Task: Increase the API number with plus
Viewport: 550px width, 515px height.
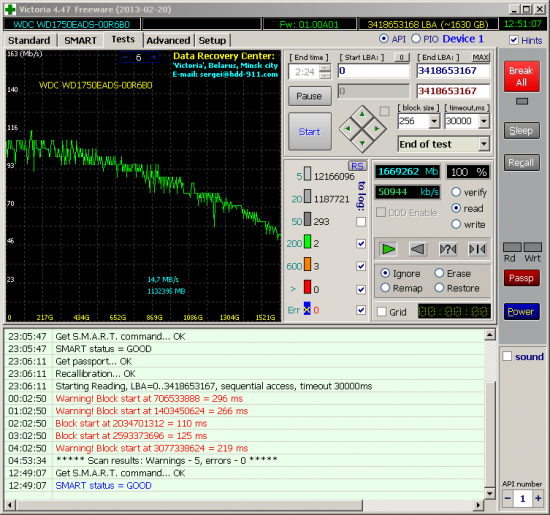Action: pos(538,498)
